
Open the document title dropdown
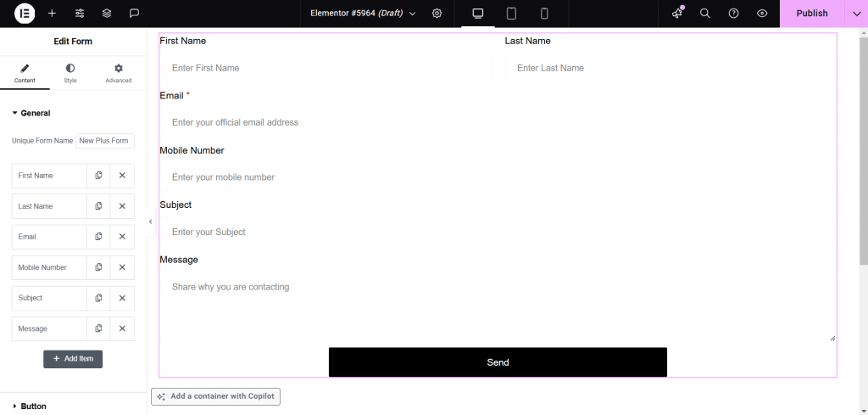(363, 14)
